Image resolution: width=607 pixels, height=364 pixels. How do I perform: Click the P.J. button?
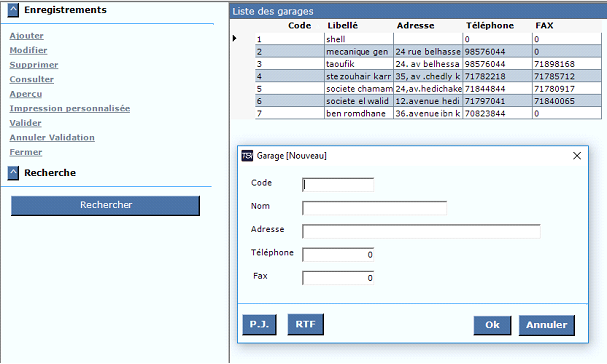[x=259, y=325]
